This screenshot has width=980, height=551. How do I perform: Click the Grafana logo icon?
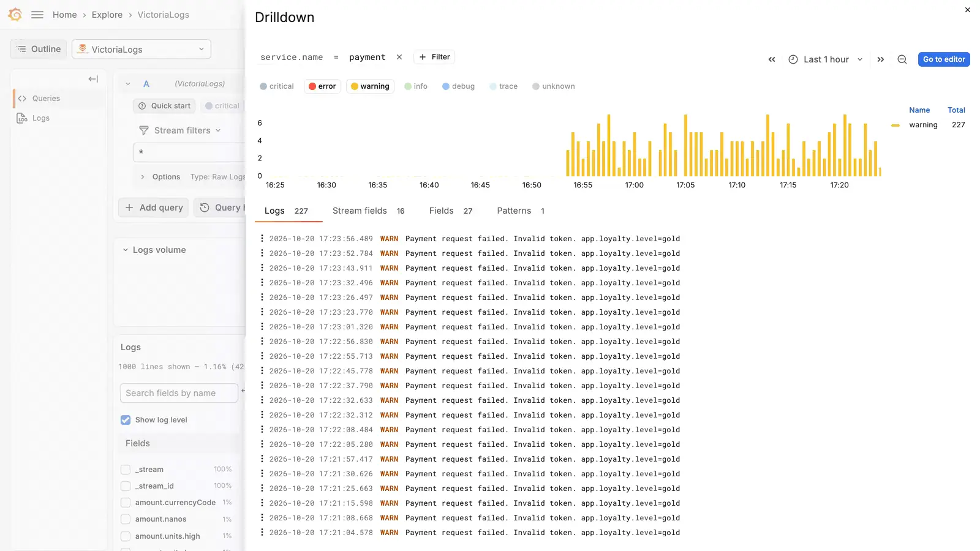pos(15,14)
